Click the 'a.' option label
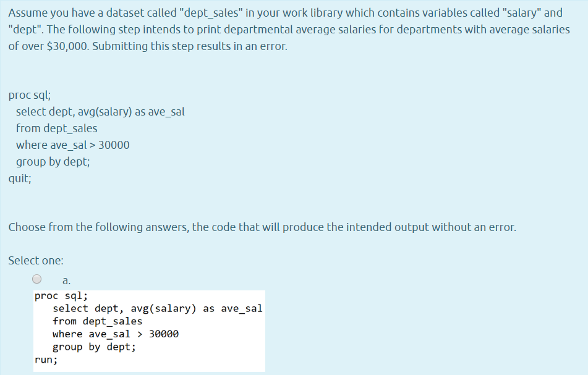The image size is (588, 375). point(65,280)
